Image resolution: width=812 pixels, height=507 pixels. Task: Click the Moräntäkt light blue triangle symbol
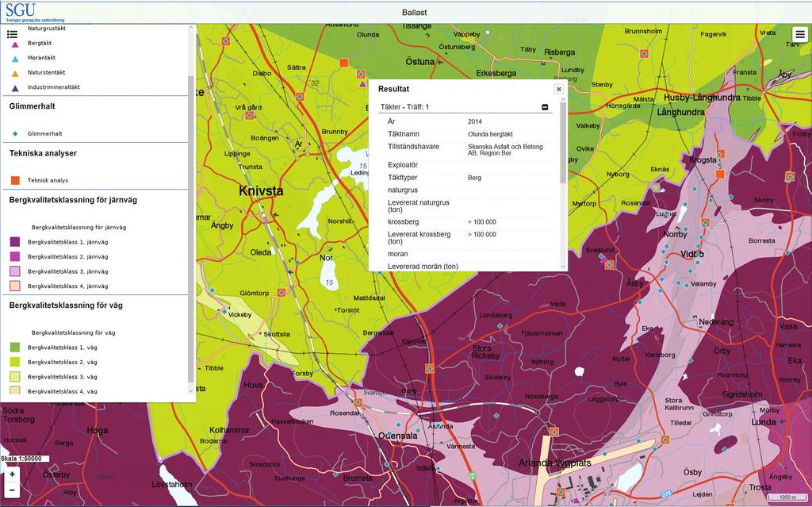point(15,59)
